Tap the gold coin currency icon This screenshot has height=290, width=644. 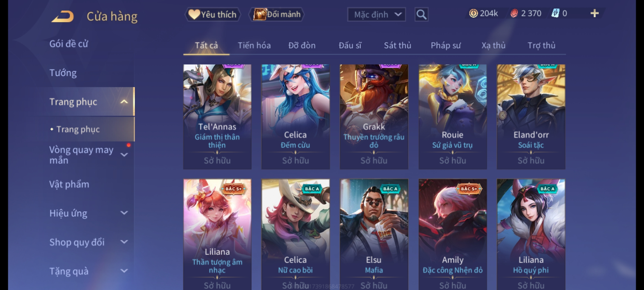tap(473, 13)
